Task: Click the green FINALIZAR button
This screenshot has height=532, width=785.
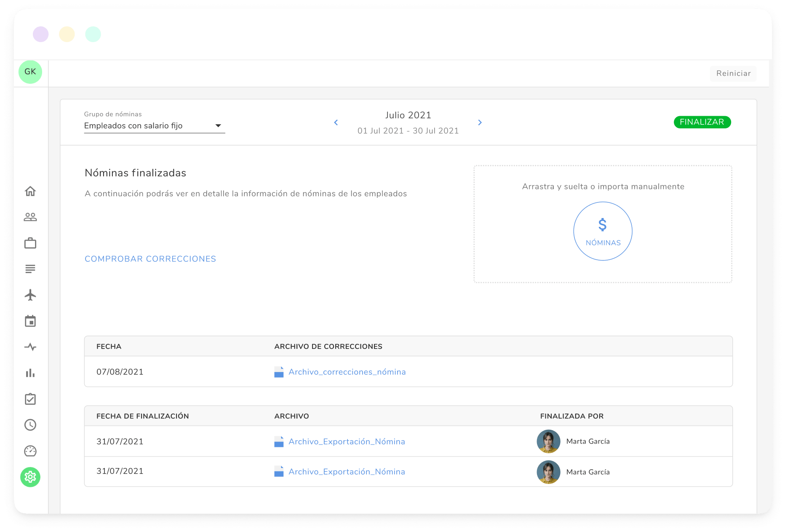Action: tap(702, 122)
